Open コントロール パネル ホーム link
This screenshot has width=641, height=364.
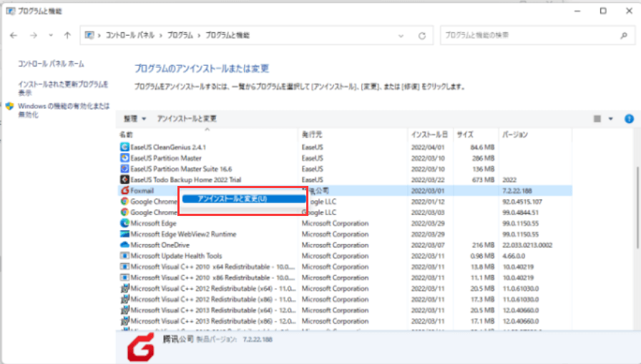click(51, 64)
